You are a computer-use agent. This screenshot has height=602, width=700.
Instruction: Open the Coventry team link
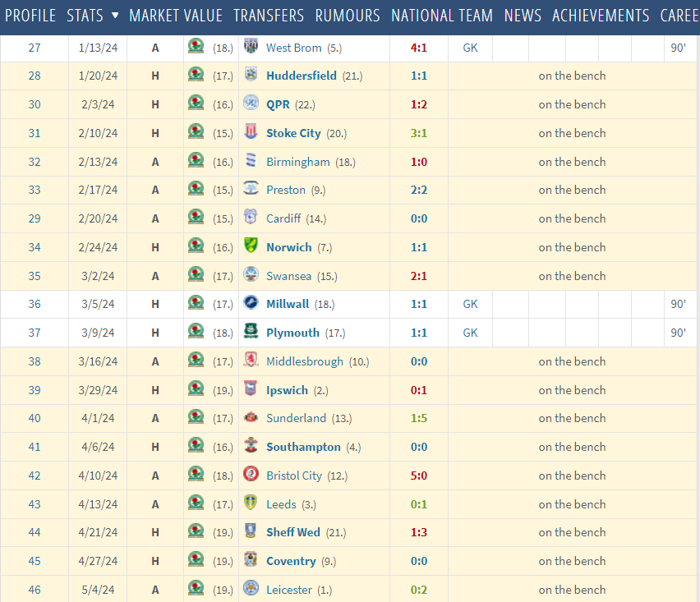coord(291,562)
